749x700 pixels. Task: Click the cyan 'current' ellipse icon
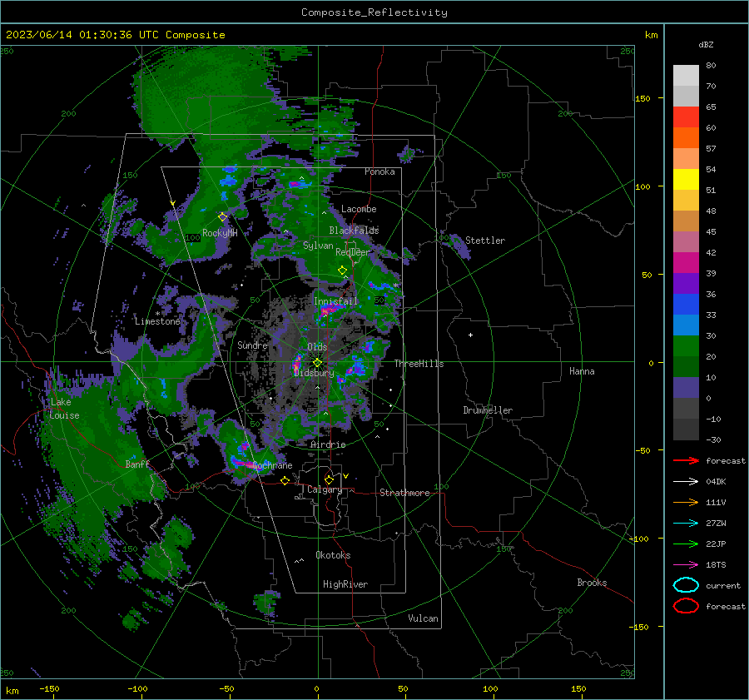point(686,585)
